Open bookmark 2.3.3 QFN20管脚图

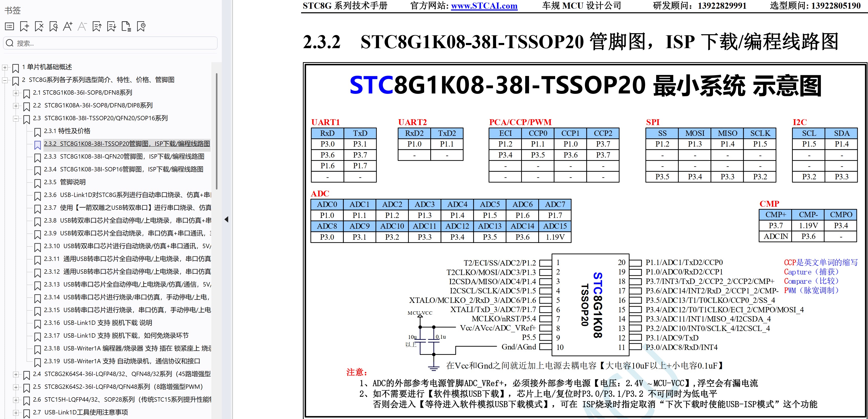click(x=124, y=157)
